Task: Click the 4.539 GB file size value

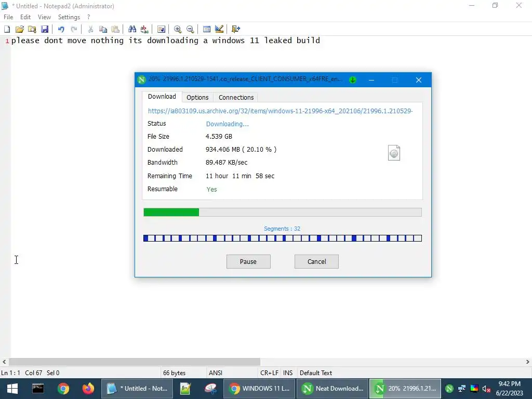Action: [x=219, y=137]
